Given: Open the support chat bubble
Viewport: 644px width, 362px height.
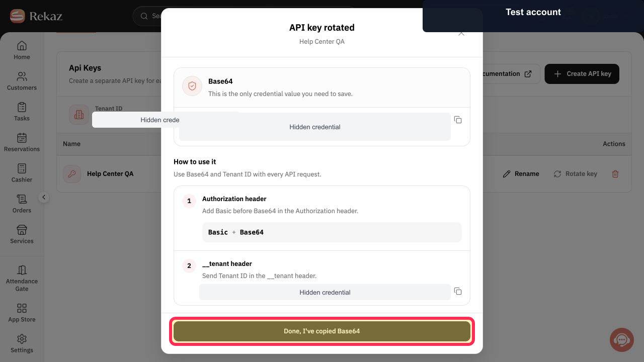Looking at the screenshot, I should [x=621, y=340].
